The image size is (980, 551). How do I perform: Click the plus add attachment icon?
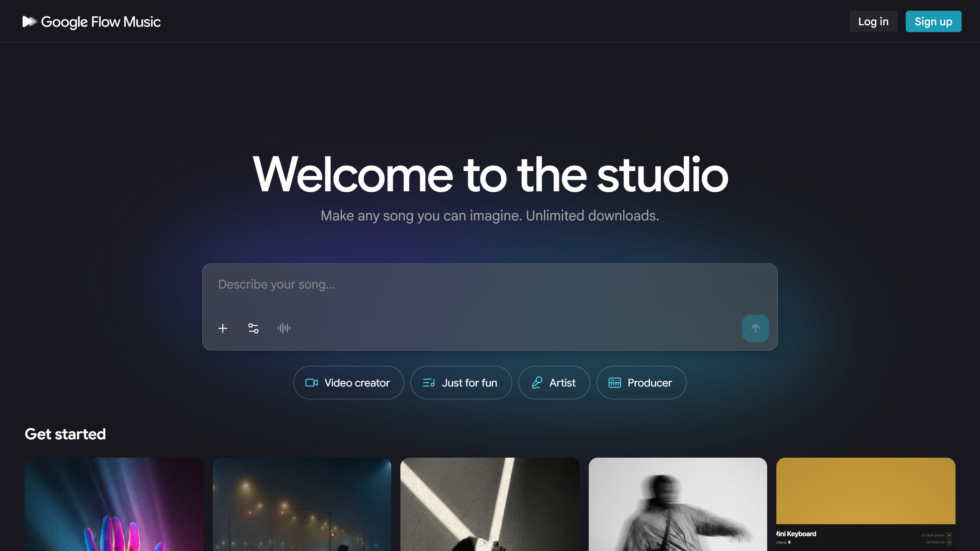[x=223, y=328]
